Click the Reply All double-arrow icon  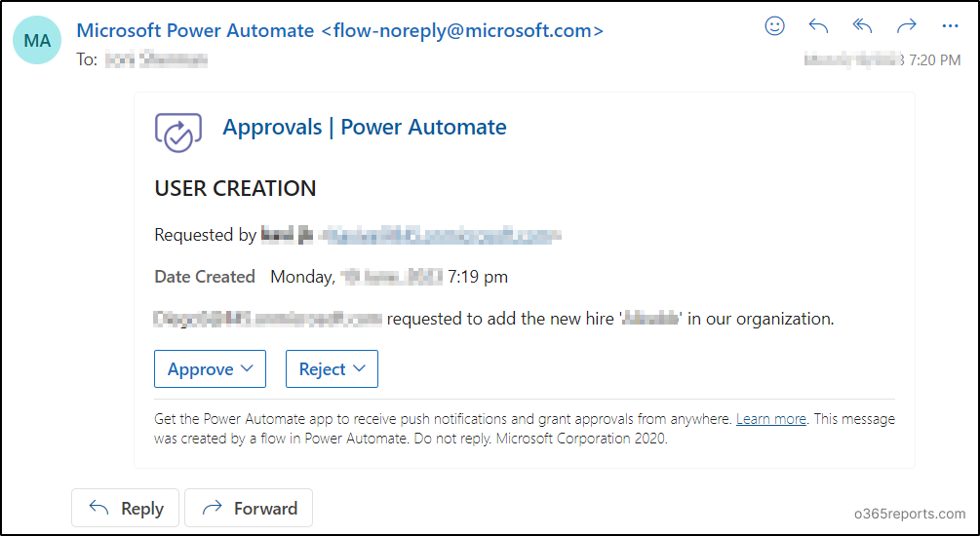[x=862, y=26]
